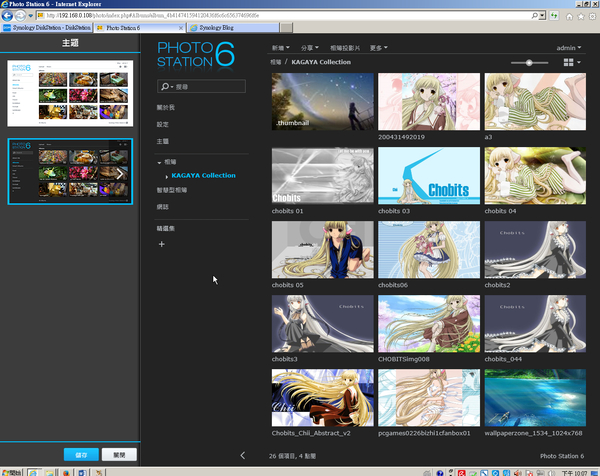Click the blue 儲存 save button
600x476 pixels.
[x=81, y=454]
